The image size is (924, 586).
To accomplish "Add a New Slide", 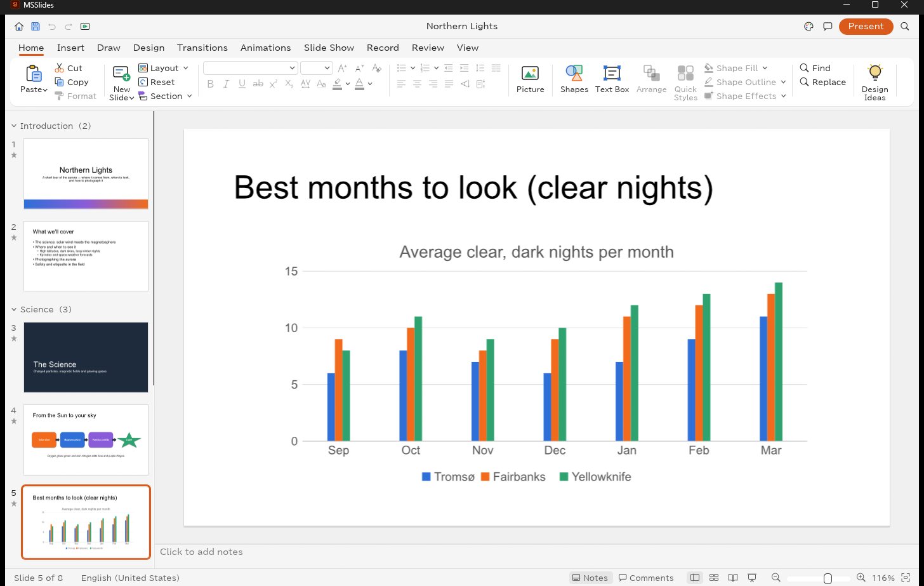I will tap(121, 82).
